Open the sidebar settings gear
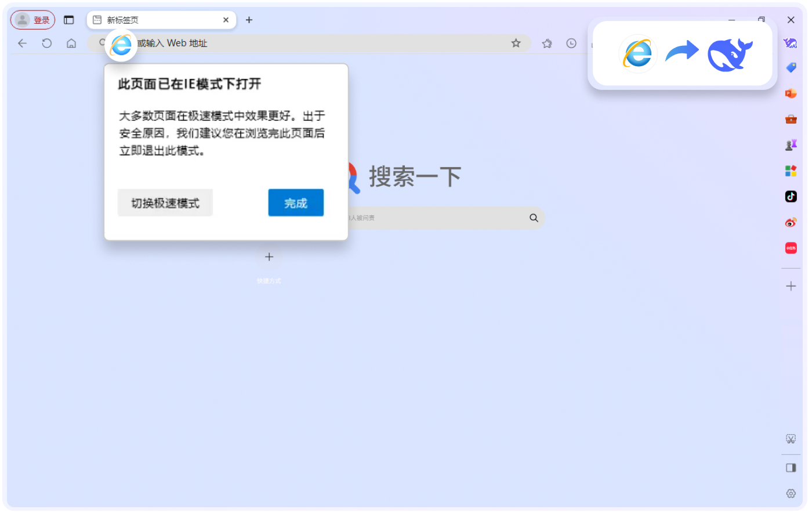The height and width of the screenshot is (531, 812). tap(791, 493)
